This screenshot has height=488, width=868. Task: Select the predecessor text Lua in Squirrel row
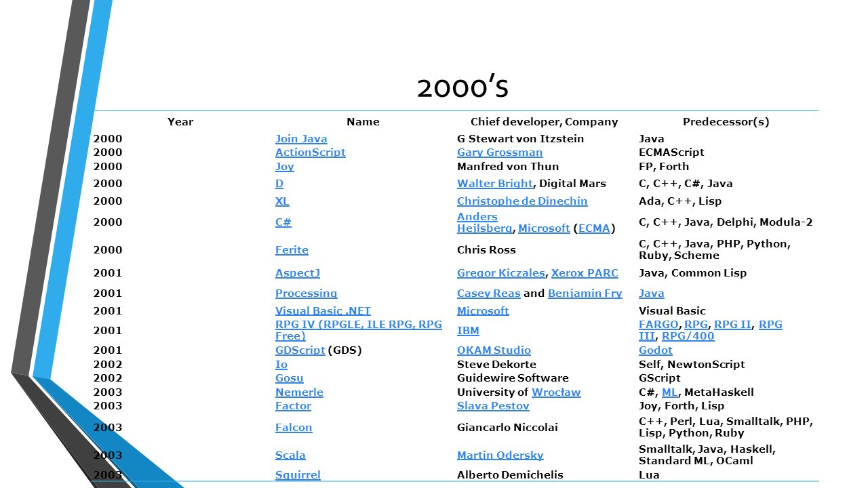click(649, 475)
